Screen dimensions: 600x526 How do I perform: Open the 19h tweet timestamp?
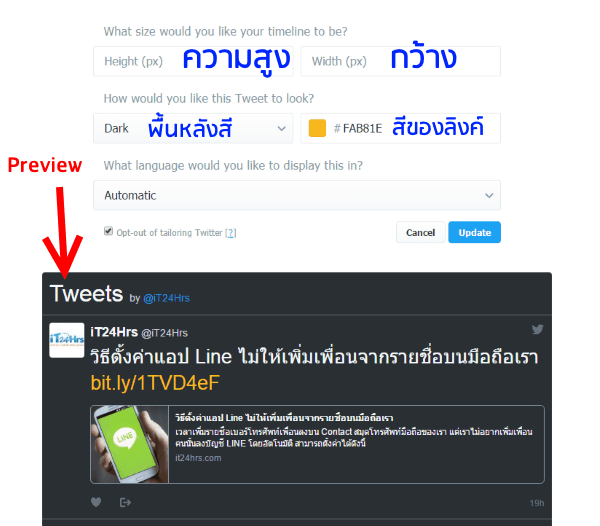(536, 503)
